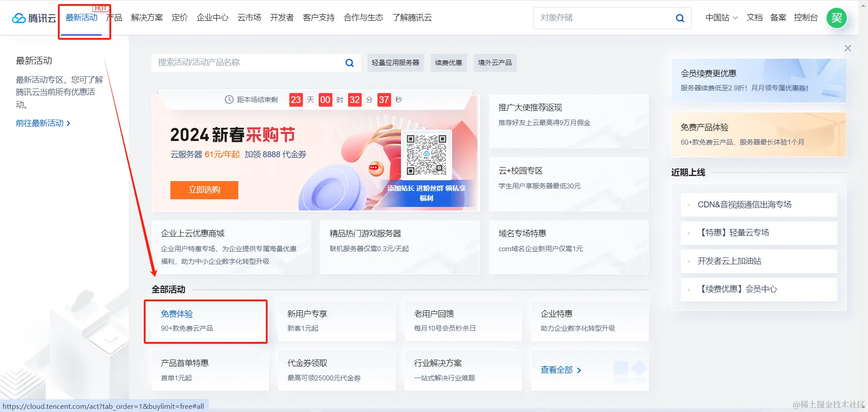Image resolution: width=868 pixels, height=412 pixels.
Task: Click the orange 立即选购 button
Action: [204, 190]
